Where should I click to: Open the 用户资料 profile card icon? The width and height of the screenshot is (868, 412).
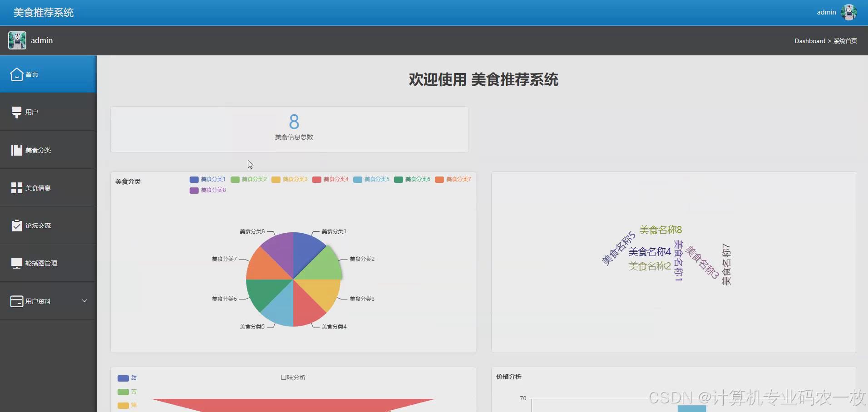(16, 301)
